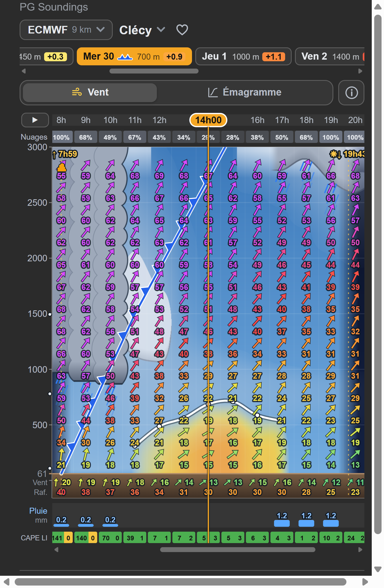Jump to the 12h time column

[159, 120]
